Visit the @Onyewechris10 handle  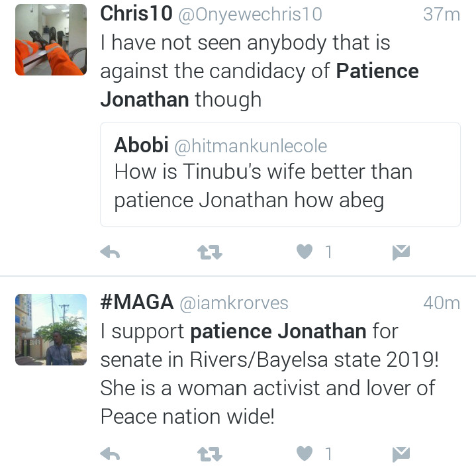point(250,15)
